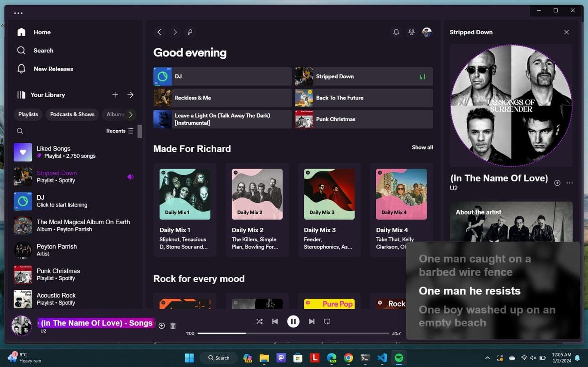Enable repeat for the current track
This screenshot has width=588, height=367.
click(x=327, y=321)
